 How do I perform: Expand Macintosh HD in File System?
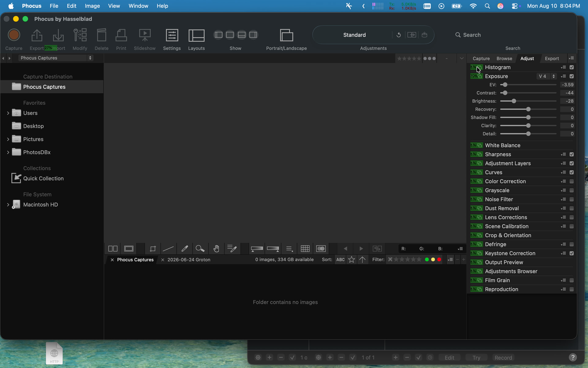[x=8, y=205]
